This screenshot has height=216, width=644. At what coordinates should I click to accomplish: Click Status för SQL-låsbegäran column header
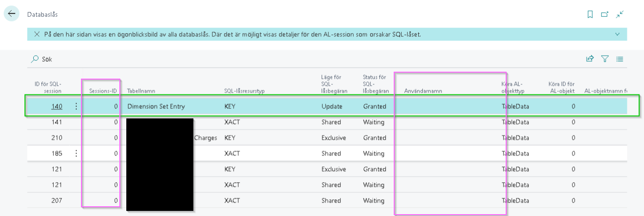point(376,84)
